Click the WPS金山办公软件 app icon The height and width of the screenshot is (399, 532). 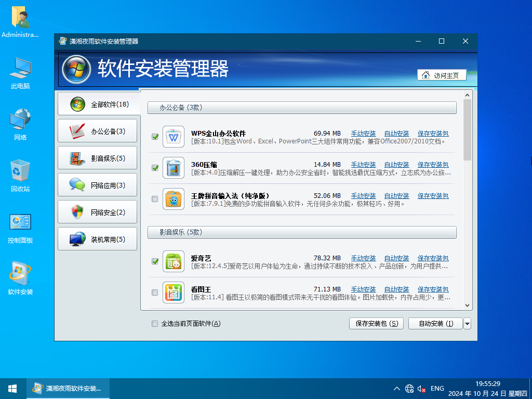coord(174,137)
